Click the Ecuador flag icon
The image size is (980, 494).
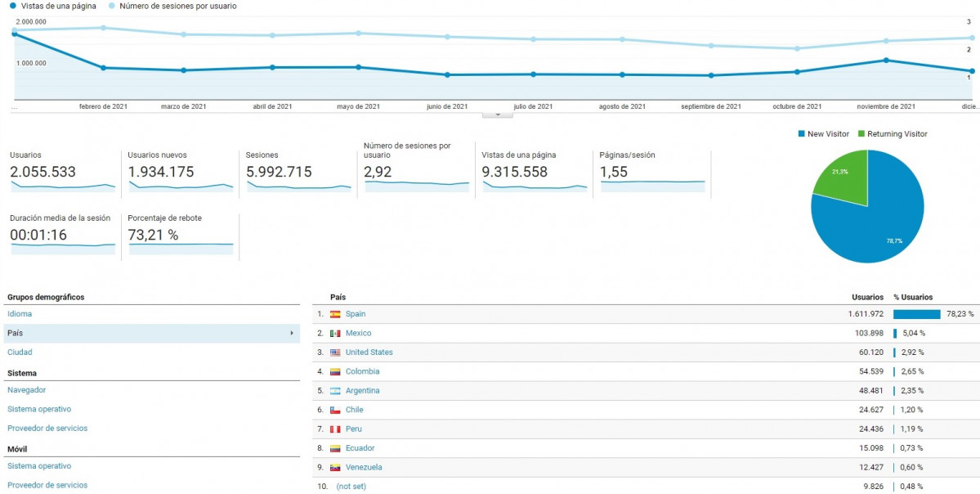pos(335,448)
